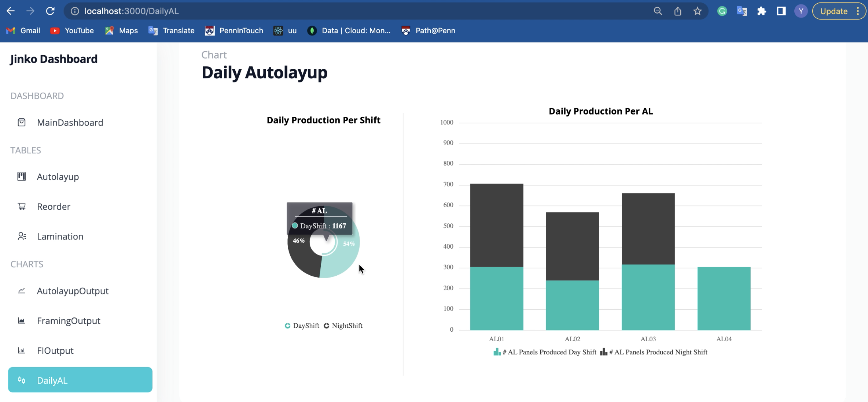Open the FramingOutput chart page

(x=69, y=321)
